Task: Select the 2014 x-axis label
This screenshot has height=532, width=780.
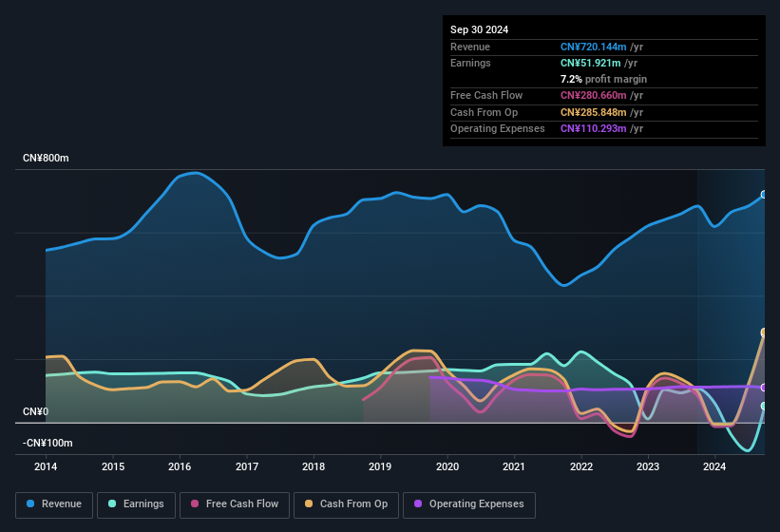Action: point(46,466)
